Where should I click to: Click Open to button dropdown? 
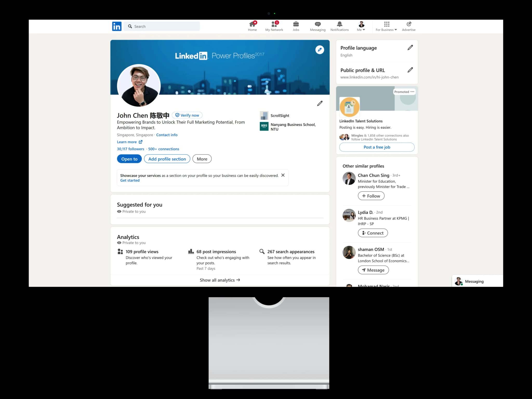click(x=129, y=159)
